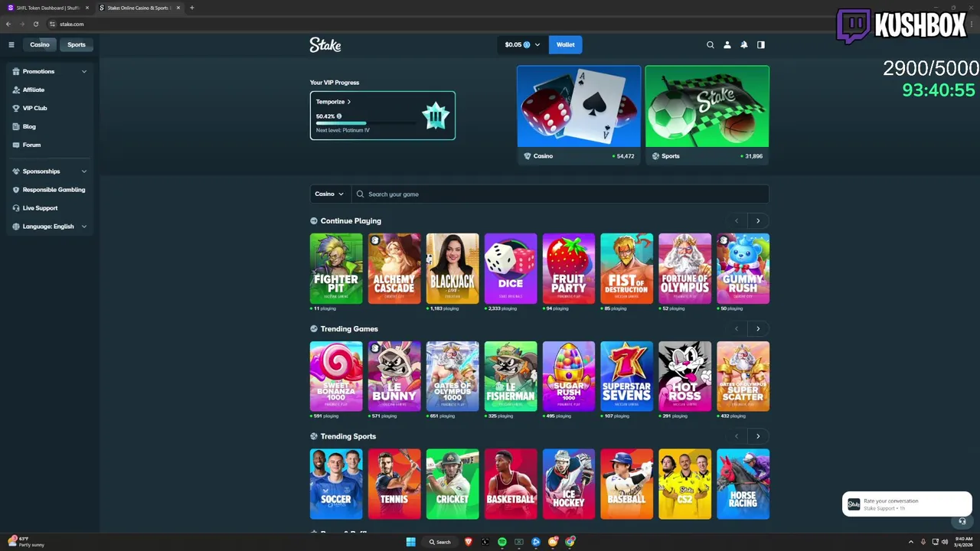The height and width of the screenshot is (551, 980).
Task: Open the notifications bell icon
Action: [x=744, y=44]
